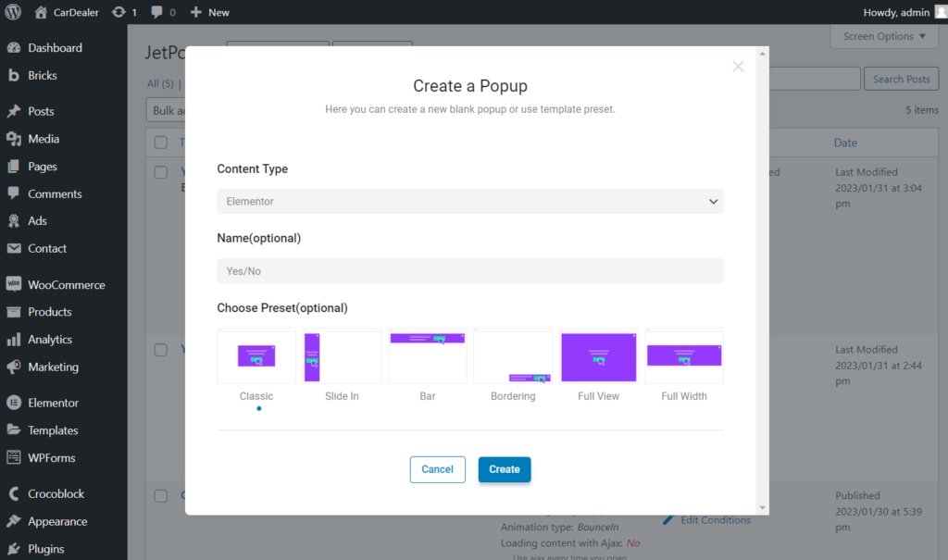Image resolution: width=948 pixels, height=560 pixels.
Task: Open the Howdy, admin account menu
Action: [x=904, y=12]
